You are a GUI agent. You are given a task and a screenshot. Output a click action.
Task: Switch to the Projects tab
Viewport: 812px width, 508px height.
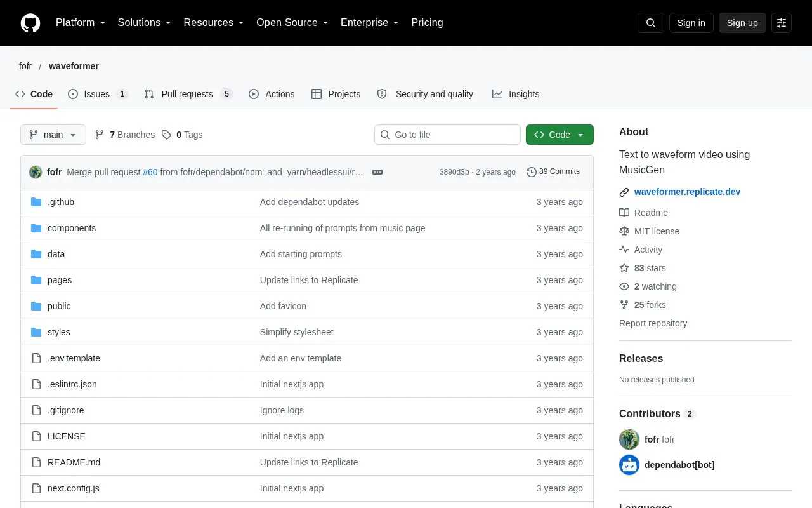[x=336, y=94]
